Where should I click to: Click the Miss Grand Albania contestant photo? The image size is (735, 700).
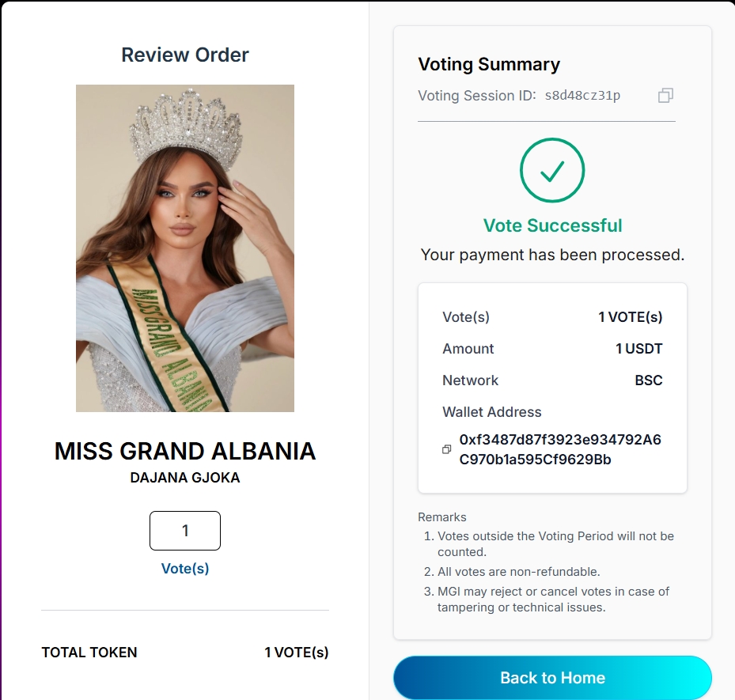point(185,248)
